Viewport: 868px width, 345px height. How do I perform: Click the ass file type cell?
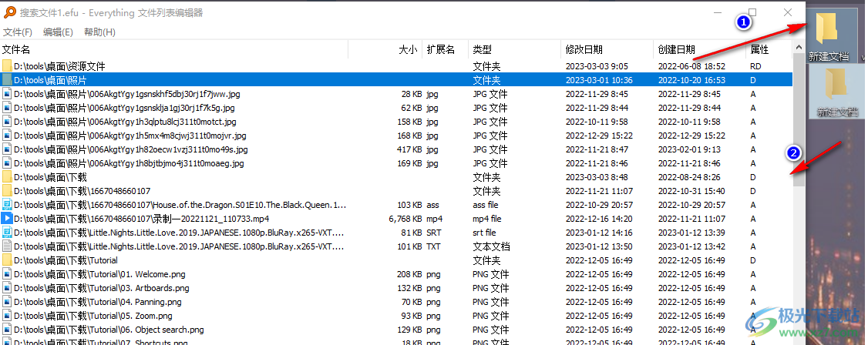pyautogui.click(x=486, y=205)
